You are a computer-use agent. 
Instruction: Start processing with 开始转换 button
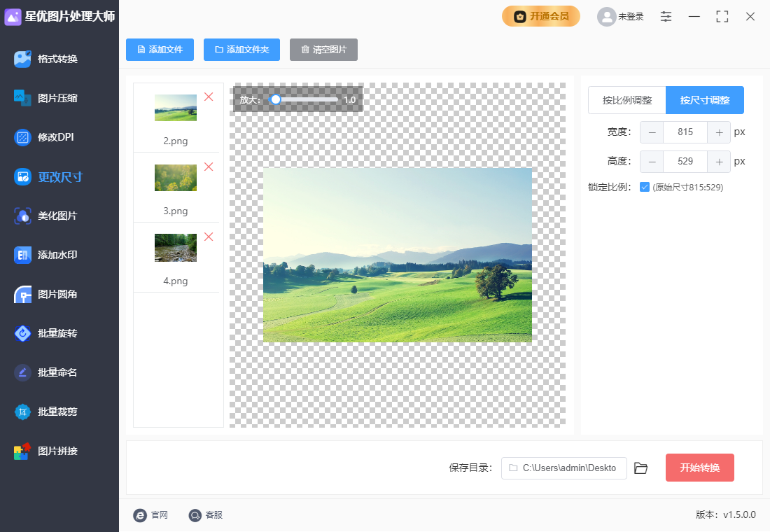pyautogui.click(x=700, y=468)
